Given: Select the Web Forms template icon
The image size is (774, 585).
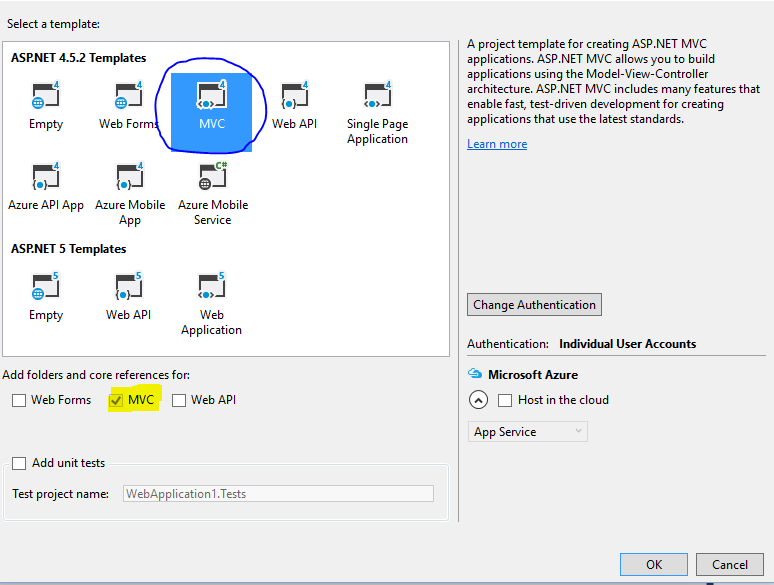Looking at the screenshot, I should tap(129, 95).
